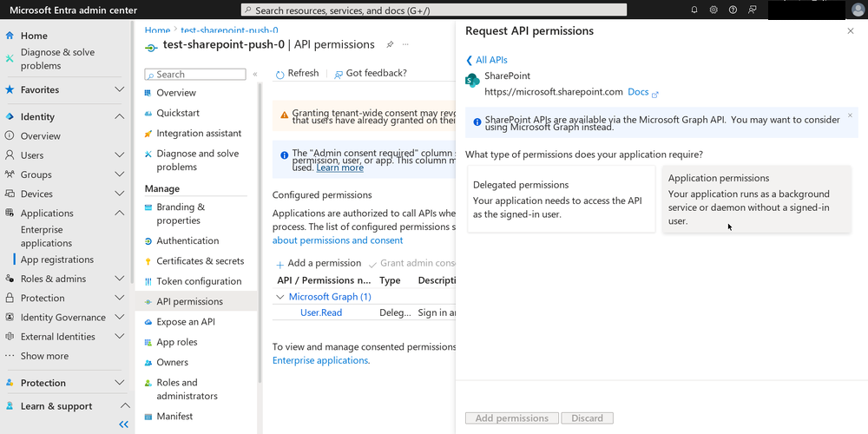868x434 pixels.
Task: Expand the Groups chevron
Action: pyautogui.click(x=119, y=175)
